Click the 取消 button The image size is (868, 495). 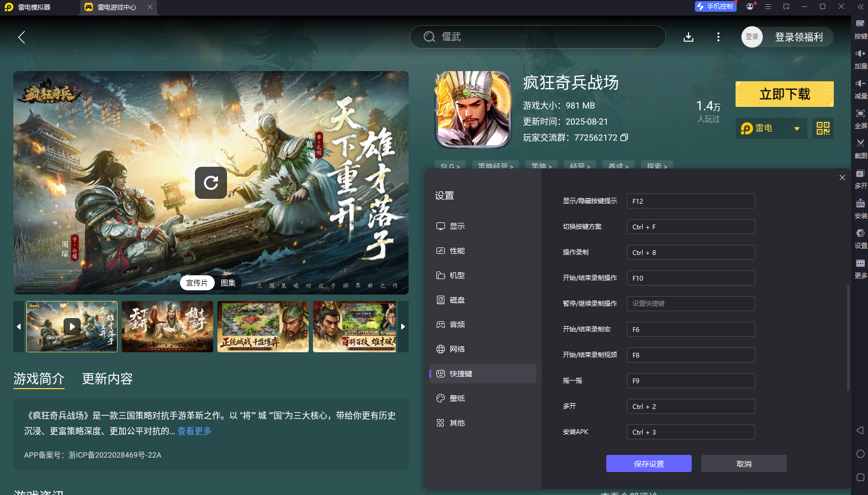(744, 463)
